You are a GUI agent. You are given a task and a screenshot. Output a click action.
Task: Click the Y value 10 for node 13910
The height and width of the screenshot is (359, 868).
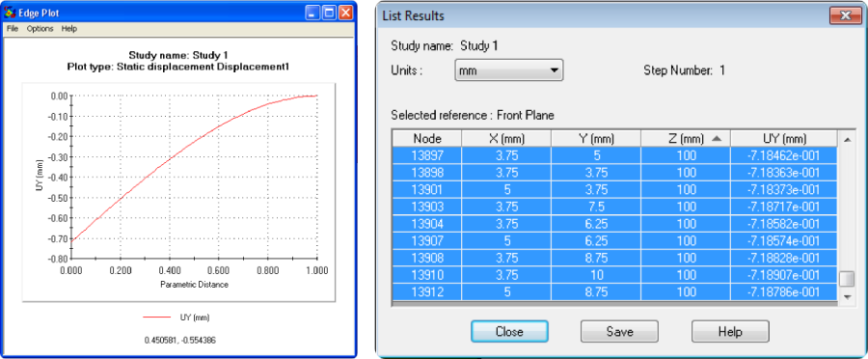click(x=596, y=276)
